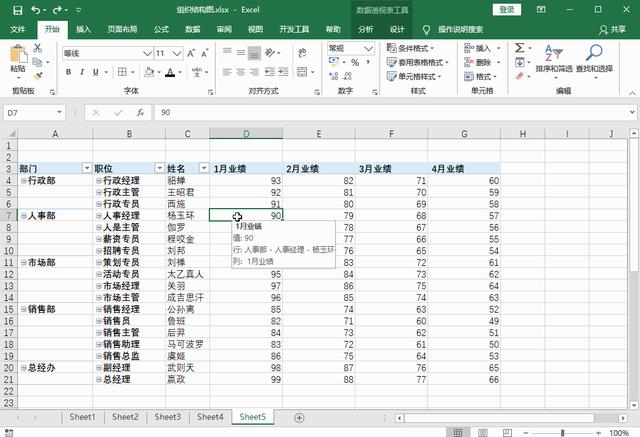Switch to Page Layout view icon

tap(483, 433)
